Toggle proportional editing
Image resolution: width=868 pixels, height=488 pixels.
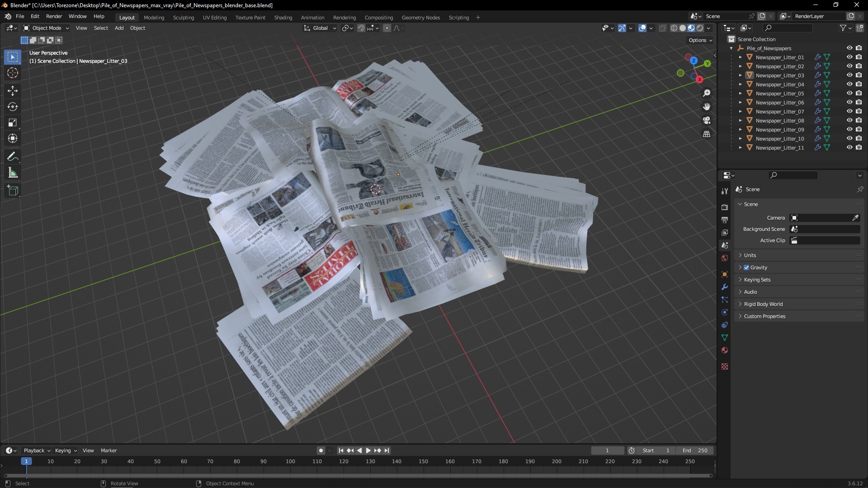(387, 28)
